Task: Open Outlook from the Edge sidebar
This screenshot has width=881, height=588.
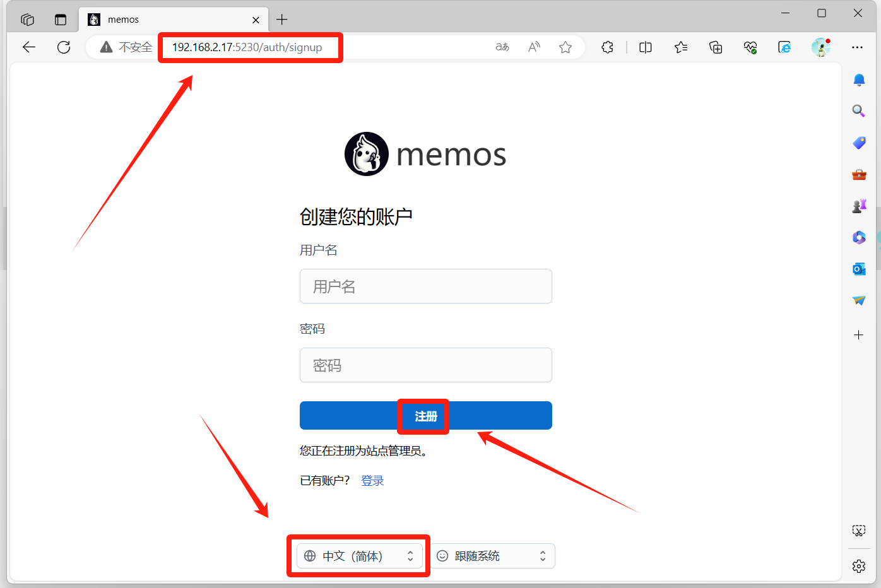Action: [858, 269]
